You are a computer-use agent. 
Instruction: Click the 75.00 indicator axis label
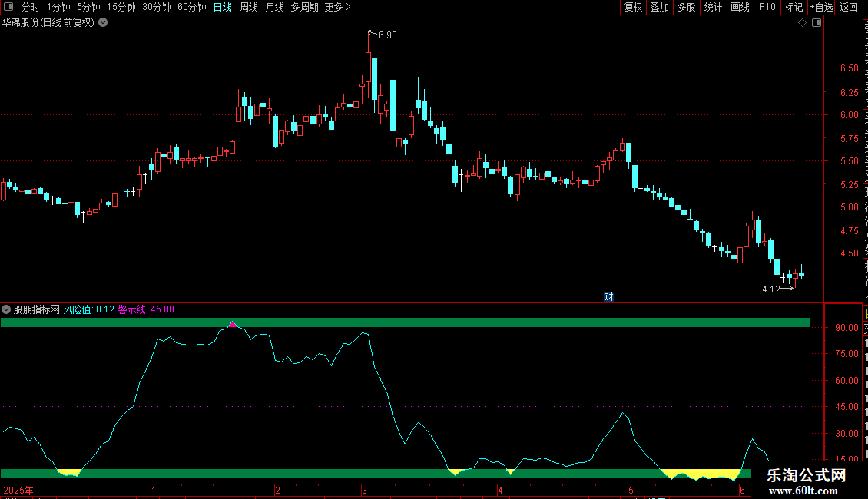click(x=847, y=353)
